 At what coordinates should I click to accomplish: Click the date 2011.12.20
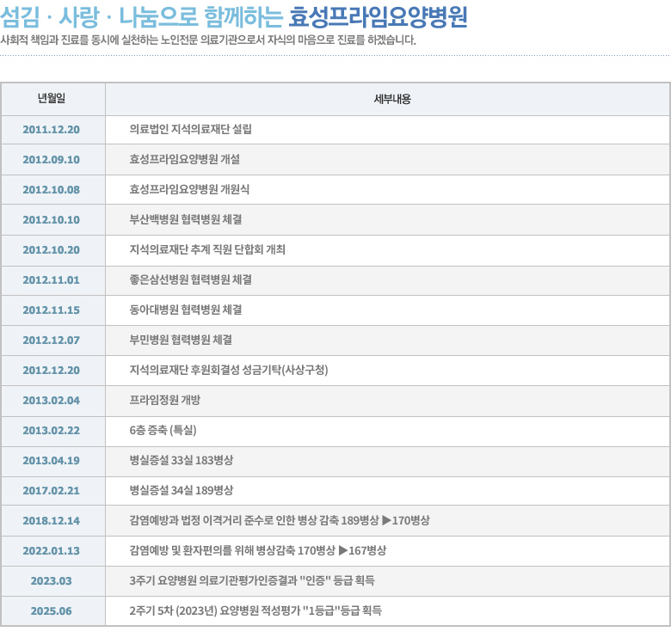pyautogui.click(x=52, y=129)
